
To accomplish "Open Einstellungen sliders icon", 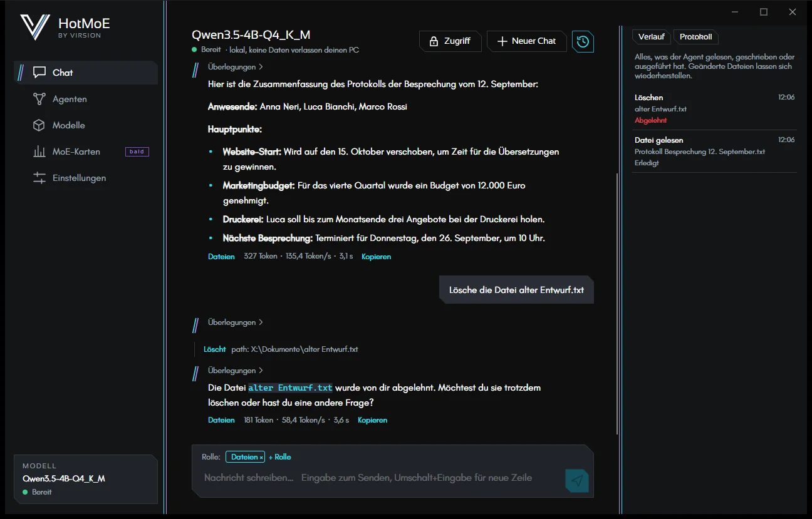I will tap(39, 178).
